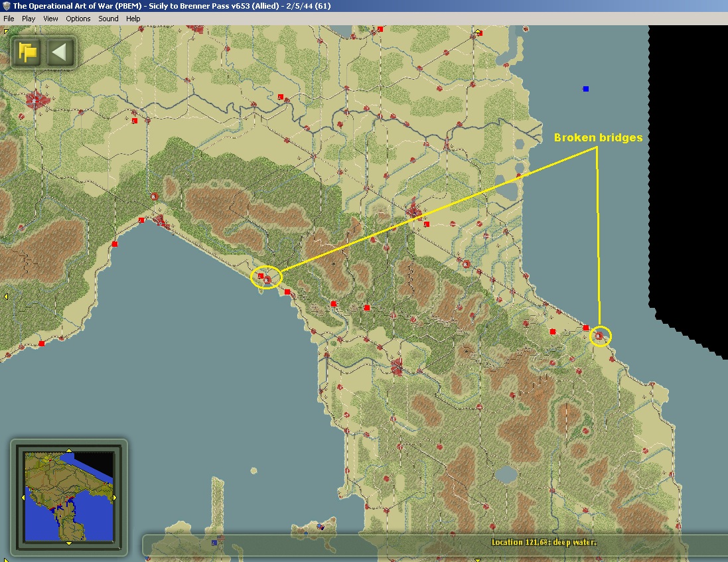Click the bottom-left corner map scroll arrow
The image size is (728, 562).
pos(5,559)
